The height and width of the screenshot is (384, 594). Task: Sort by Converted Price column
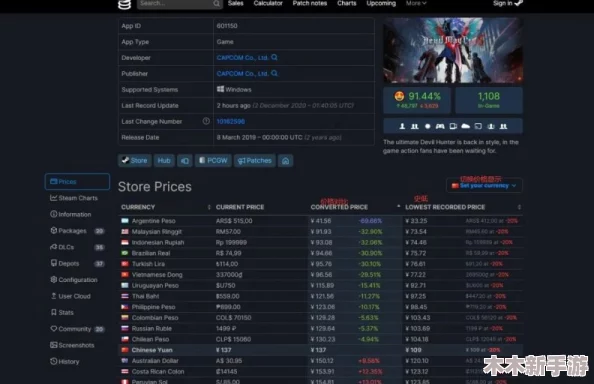(x=355, y=207)
